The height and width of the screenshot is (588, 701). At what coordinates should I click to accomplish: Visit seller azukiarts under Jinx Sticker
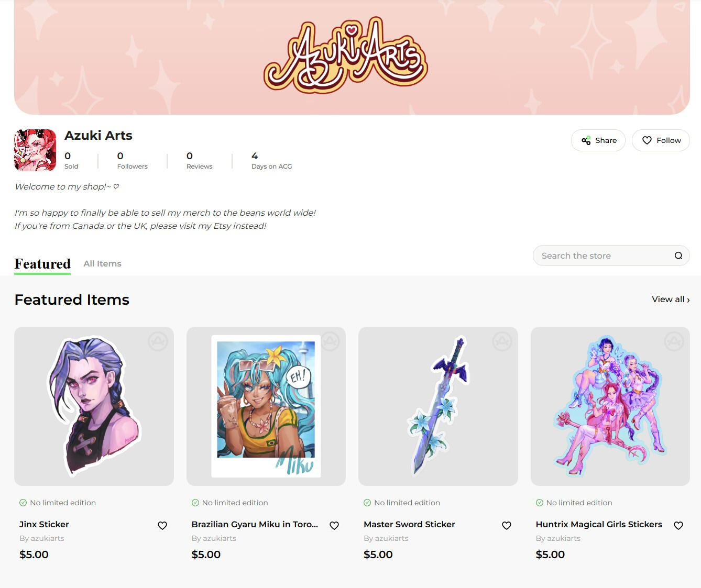(x=42, y=538)
